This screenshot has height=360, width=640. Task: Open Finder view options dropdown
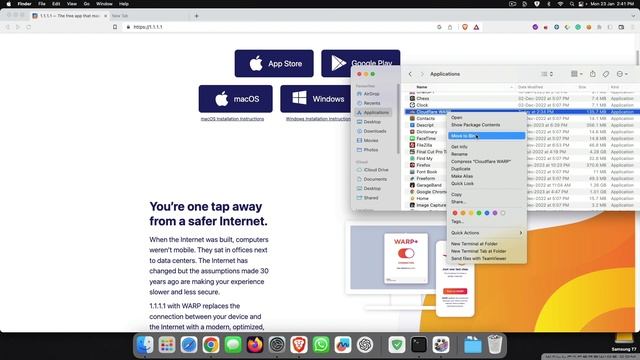547,74
